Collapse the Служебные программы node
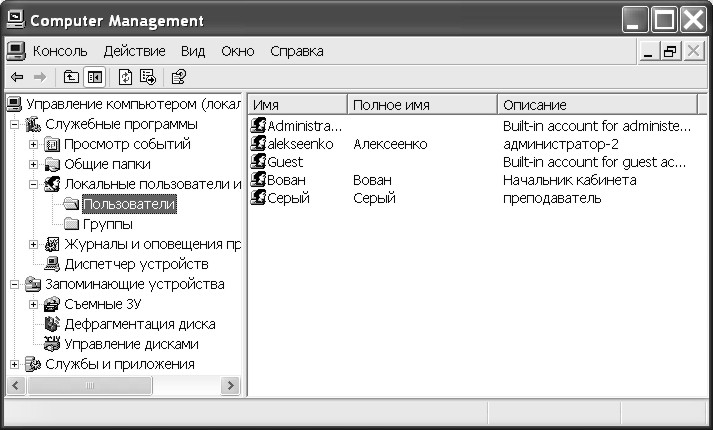 (x=15, y=124)
